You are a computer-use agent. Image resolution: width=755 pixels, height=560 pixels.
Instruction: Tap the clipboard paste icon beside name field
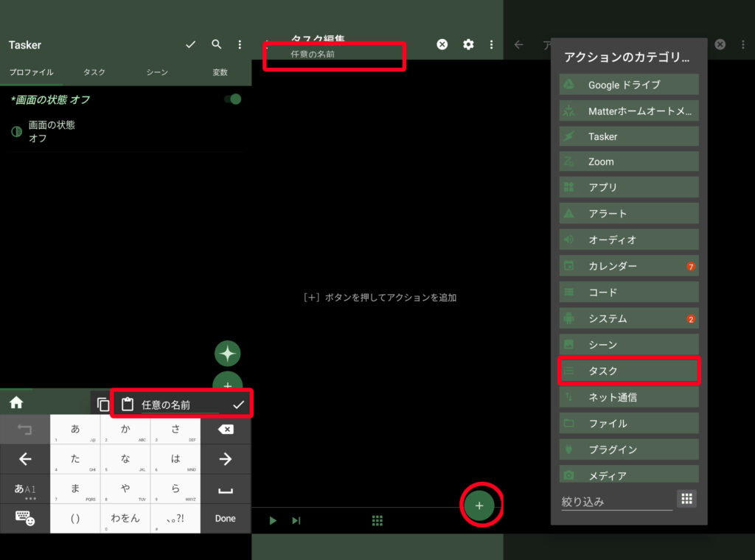click(x=128, y=405)
